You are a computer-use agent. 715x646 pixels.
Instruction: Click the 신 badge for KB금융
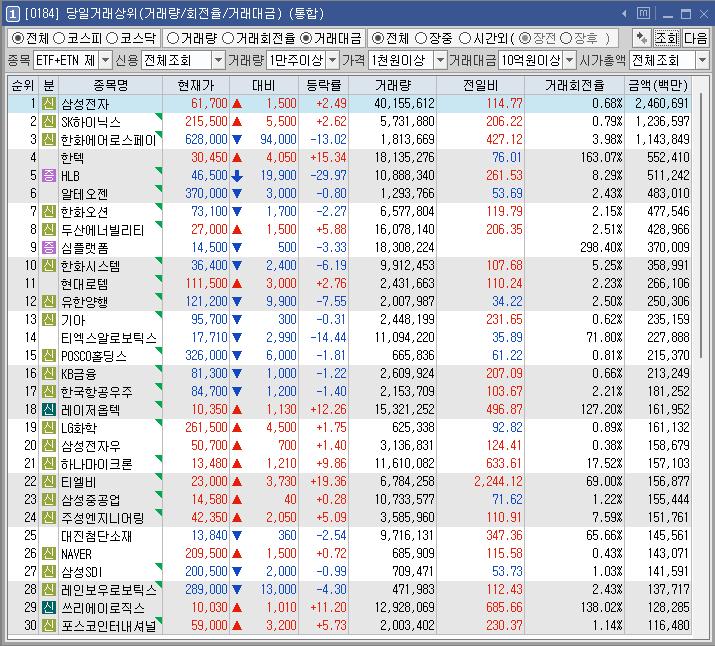[49, 374]
